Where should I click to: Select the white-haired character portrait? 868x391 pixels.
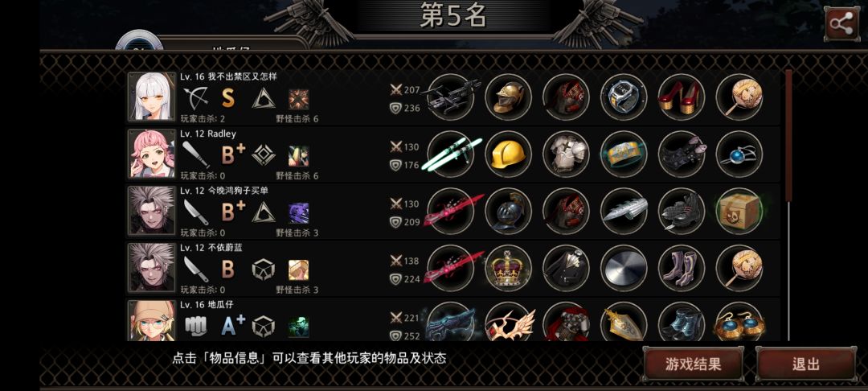click(152, 97)
